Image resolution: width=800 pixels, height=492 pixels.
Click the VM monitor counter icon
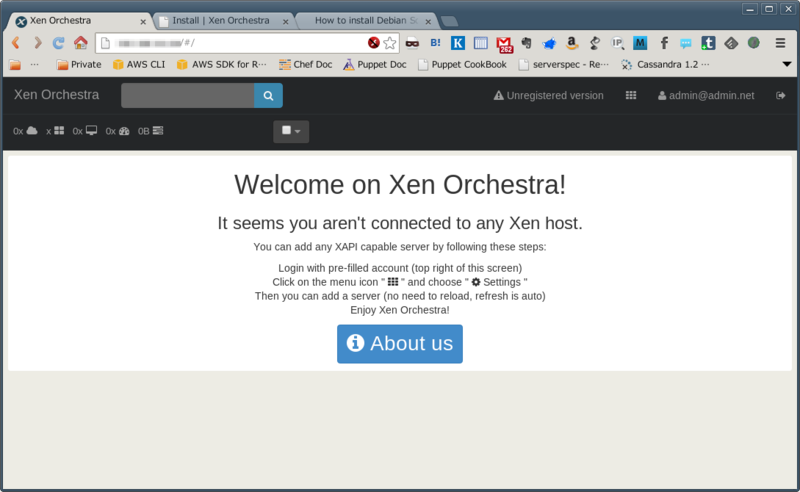pyautogui.click(x=91, y=131)
